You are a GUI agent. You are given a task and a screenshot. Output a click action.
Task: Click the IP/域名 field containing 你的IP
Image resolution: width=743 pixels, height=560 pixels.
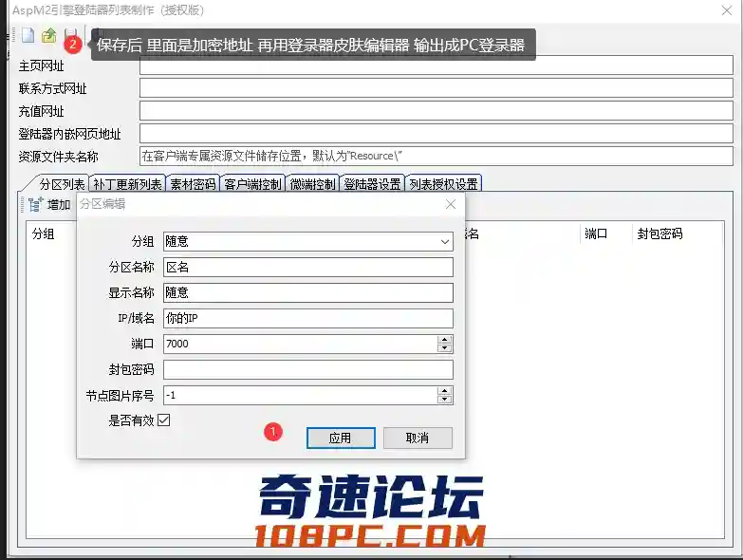pos(308,318)
